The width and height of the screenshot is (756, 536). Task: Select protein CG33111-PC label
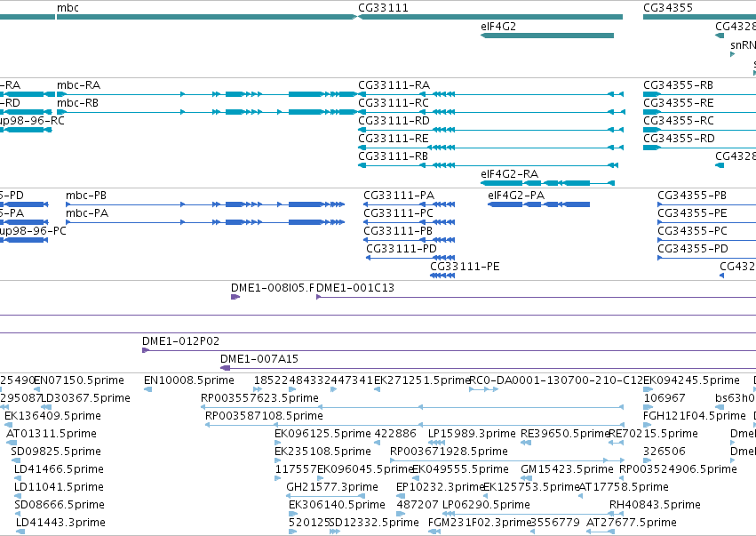(398, 213)
